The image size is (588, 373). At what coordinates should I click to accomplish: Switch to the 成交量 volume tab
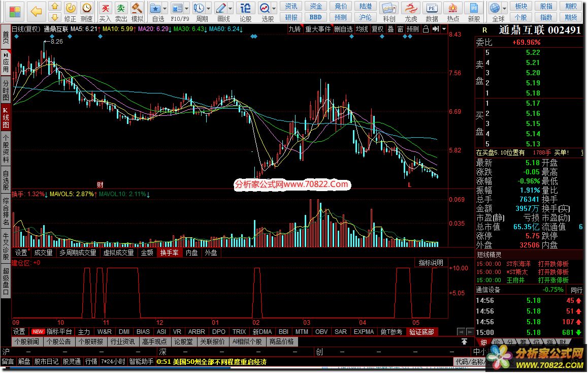tap(43, 253)
